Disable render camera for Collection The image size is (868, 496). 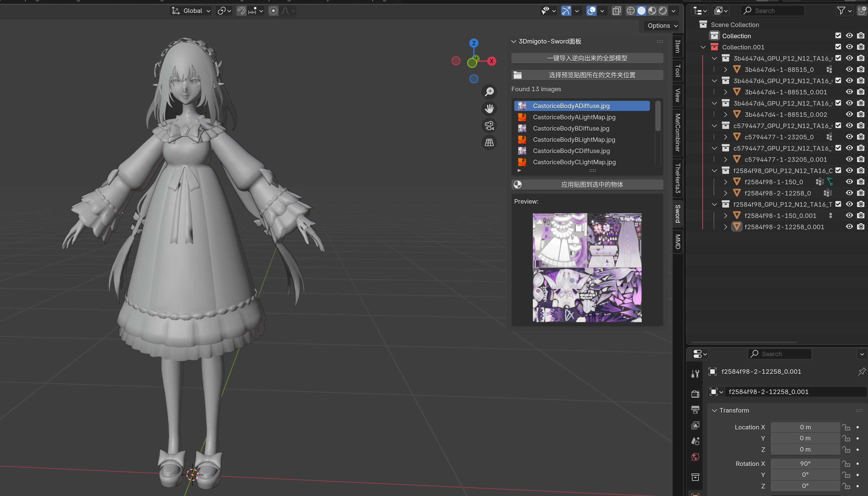pos(860,36)
